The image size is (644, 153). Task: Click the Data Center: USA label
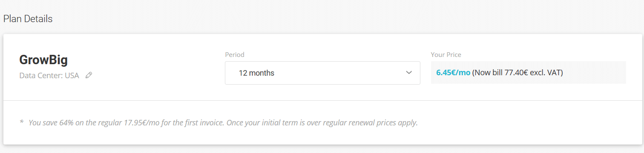click(x=49, y=76)
